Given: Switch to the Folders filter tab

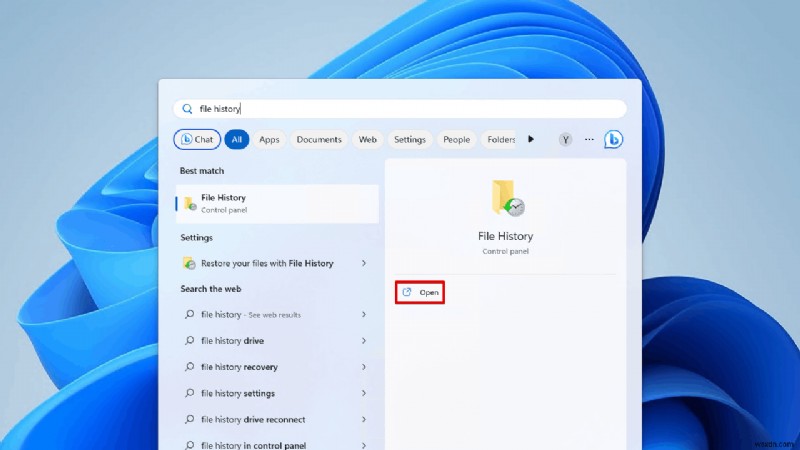Looking at the screenshot, I should [499, 139].
